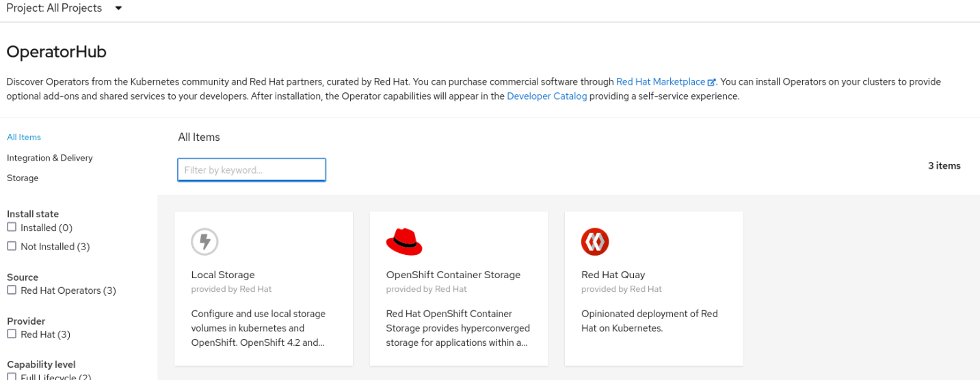Click the Red Hat Quay logo icon
This screenshot has height=380, width=980.
594,241
